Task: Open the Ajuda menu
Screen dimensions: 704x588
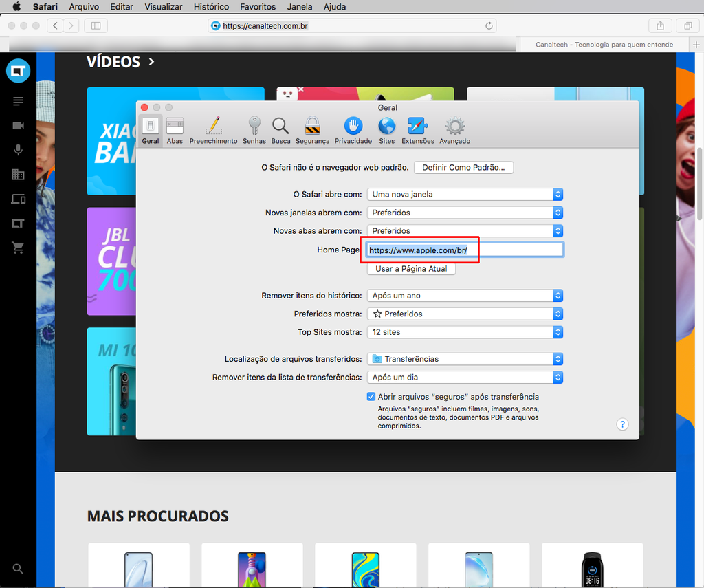Action: click(335, 6)
